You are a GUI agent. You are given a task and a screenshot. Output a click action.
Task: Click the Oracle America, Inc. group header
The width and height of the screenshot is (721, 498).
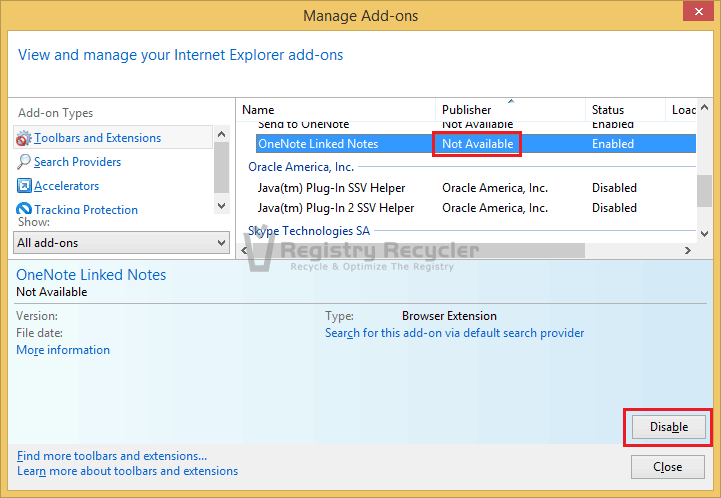pos(301,167)
